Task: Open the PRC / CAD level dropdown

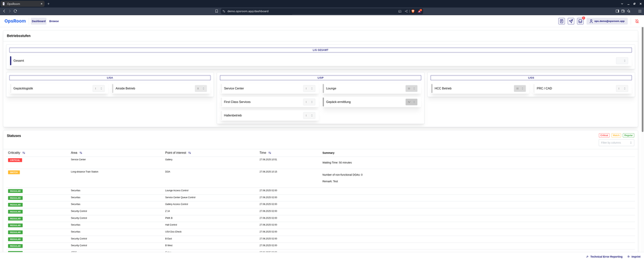Action: 622,88
